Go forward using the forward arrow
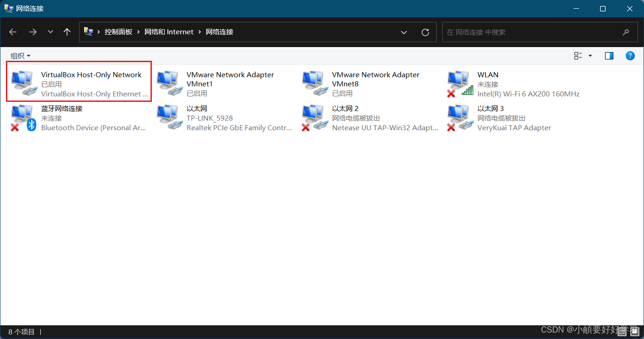This screenshot has height=339, width=644. (x=32, y=32)
